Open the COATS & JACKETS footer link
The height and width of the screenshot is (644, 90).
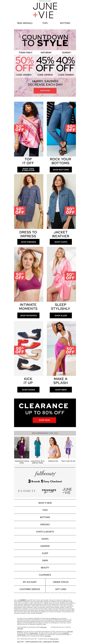point(45,532)
